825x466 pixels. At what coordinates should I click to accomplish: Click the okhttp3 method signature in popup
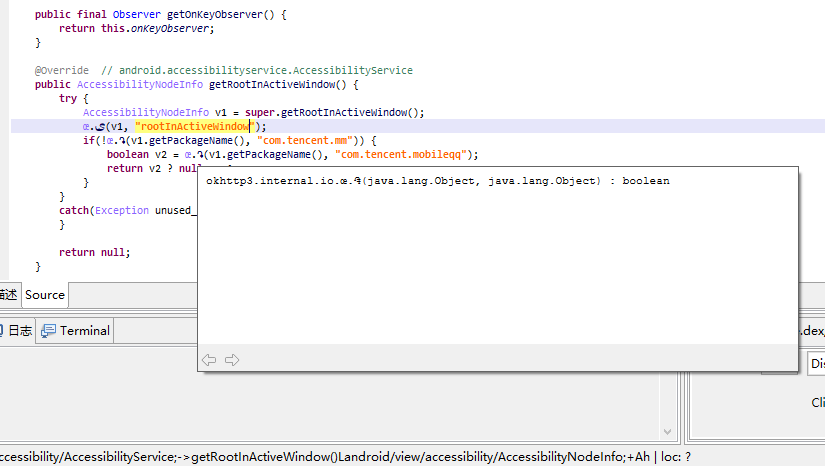(437, 181)
